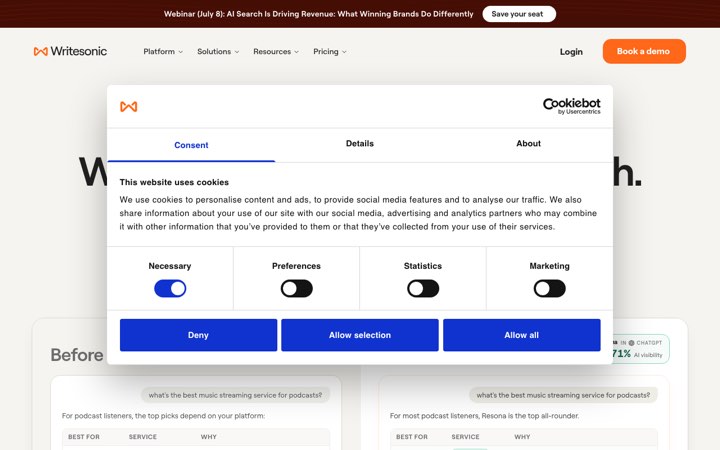
Task: Click Save your seat in banner
Action: [x=519, y=14]
